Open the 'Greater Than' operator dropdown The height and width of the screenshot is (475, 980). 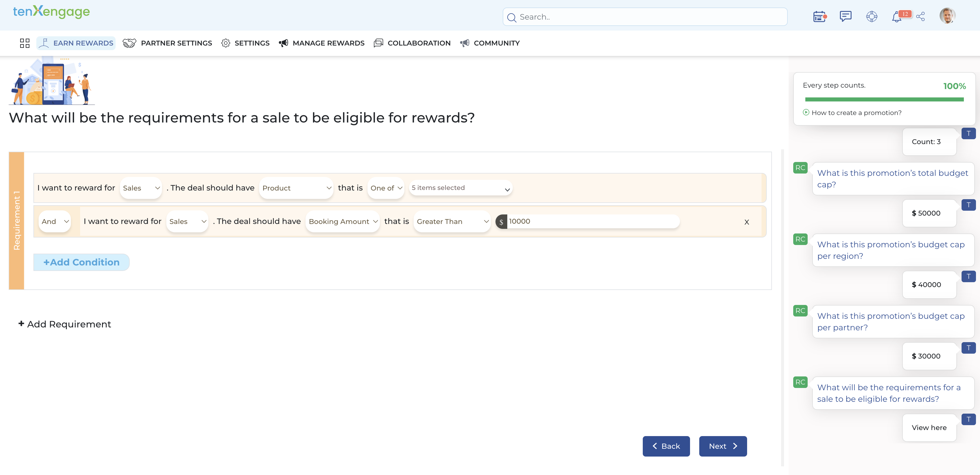click(x=452, y=221)
